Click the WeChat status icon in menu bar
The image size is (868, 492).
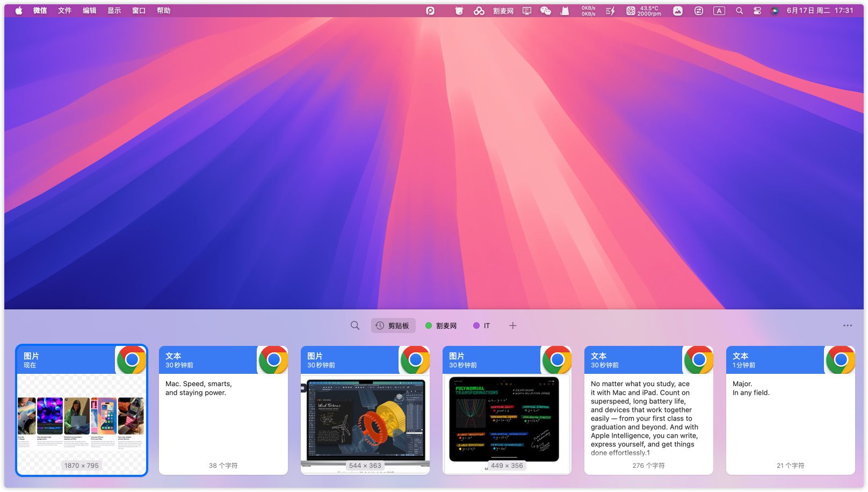[x=546, y=11]
